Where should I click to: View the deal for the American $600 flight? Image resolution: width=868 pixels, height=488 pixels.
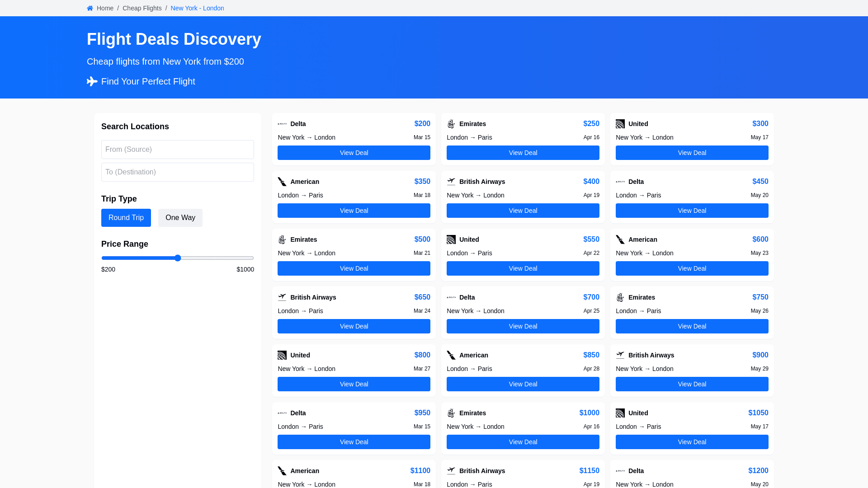tap(692, 268)
